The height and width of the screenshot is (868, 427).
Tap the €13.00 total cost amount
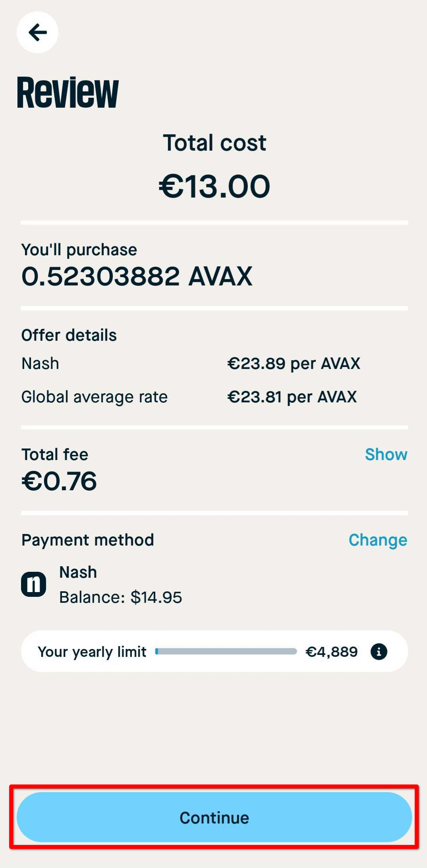214,186
